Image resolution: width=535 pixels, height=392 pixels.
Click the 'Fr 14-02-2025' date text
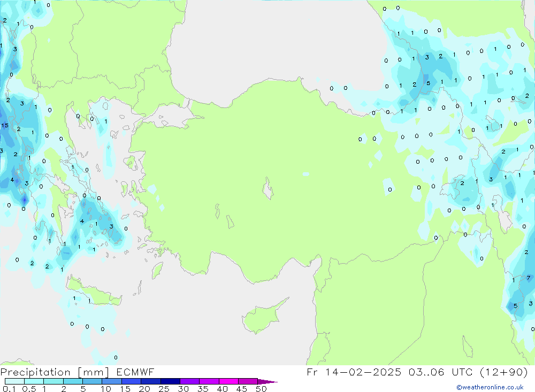click(354, 372)
